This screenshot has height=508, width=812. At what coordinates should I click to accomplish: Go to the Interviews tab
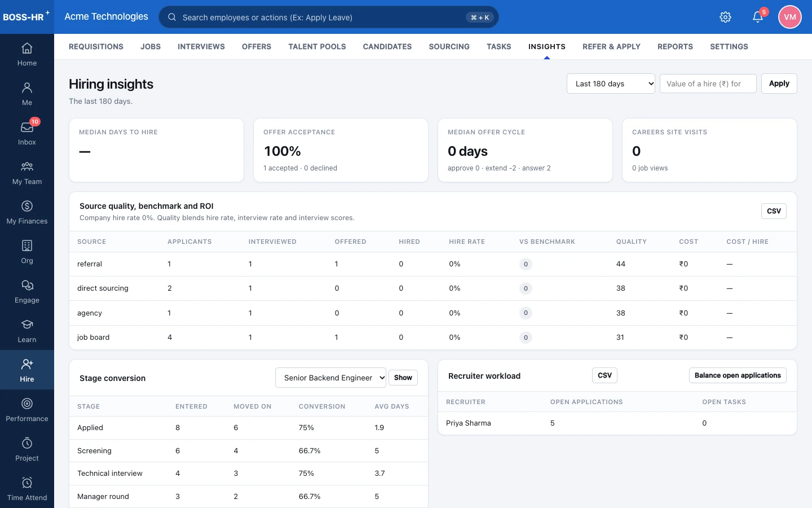(201, 47)
